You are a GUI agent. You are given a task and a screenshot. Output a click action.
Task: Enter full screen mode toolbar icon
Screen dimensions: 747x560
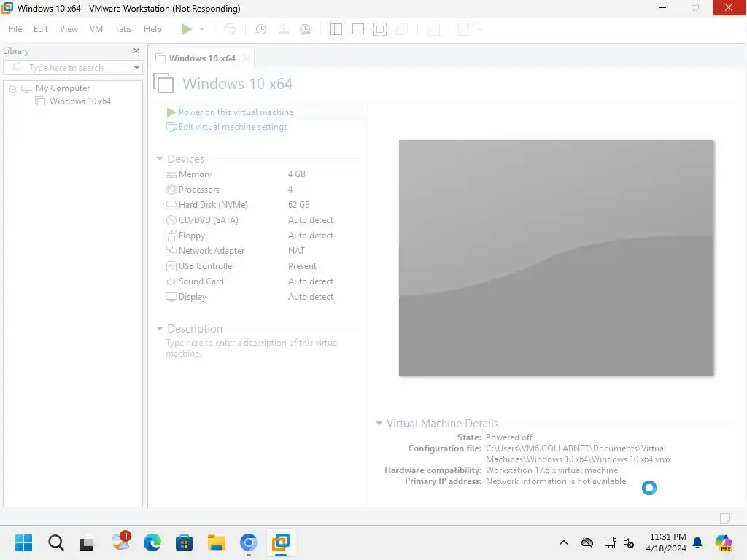click(x=379, y=29)
